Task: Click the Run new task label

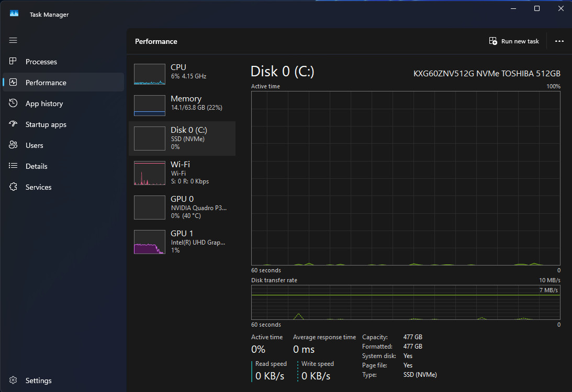Action: tap(520, 41)
